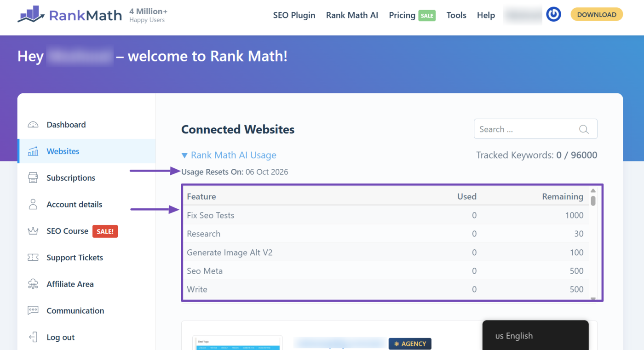This screenshot has height=350, width=644.
Task: Focus the Connected Websites search field
Action: [535, 129]
